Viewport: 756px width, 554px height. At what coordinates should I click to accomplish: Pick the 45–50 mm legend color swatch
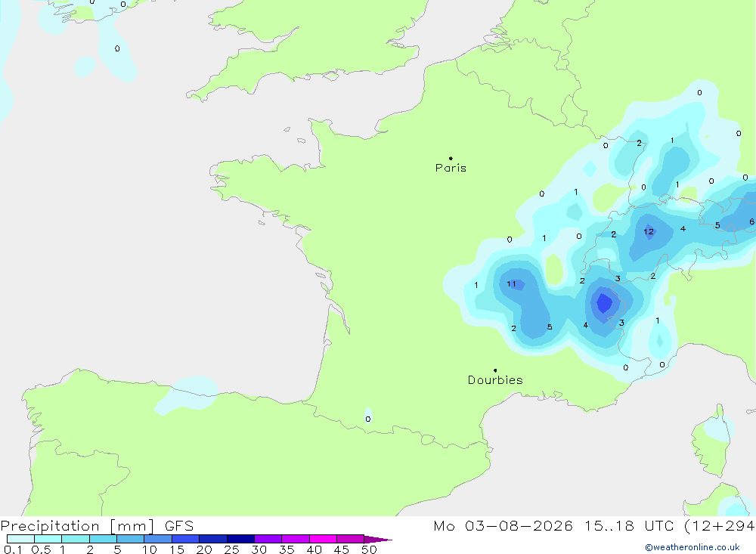[351, 539]
